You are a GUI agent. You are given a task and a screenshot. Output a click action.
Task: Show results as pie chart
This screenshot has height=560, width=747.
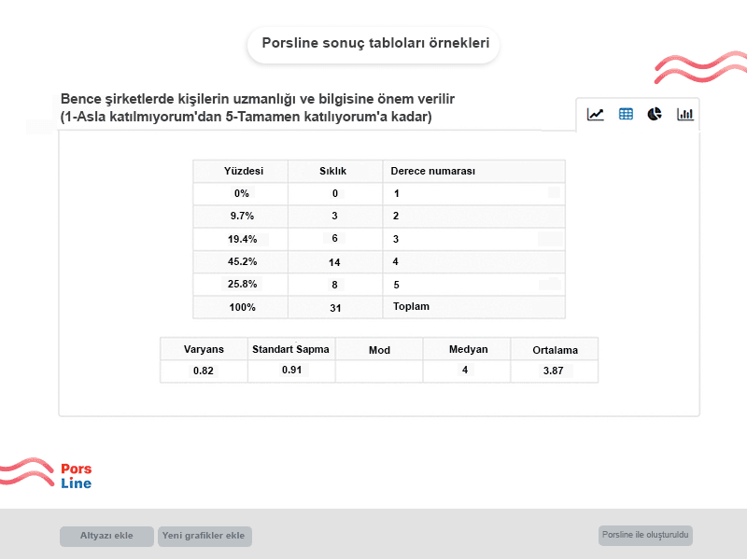(x=655, y=114)
